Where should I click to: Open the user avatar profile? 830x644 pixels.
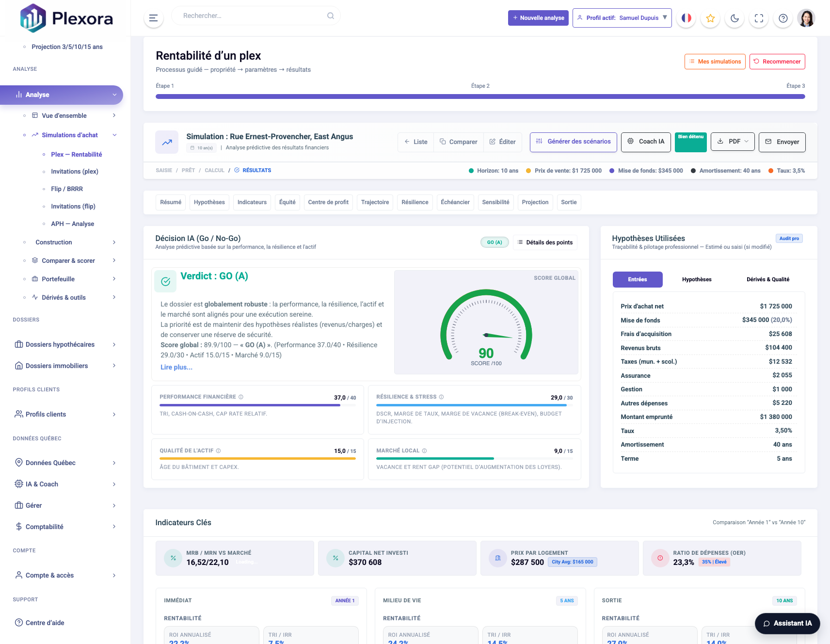(806, 18)
